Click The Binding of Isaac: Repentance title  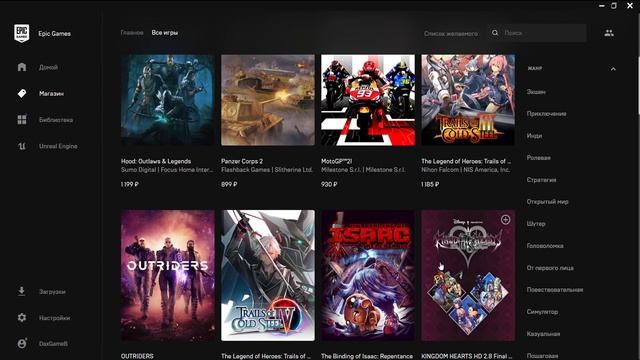367,356
